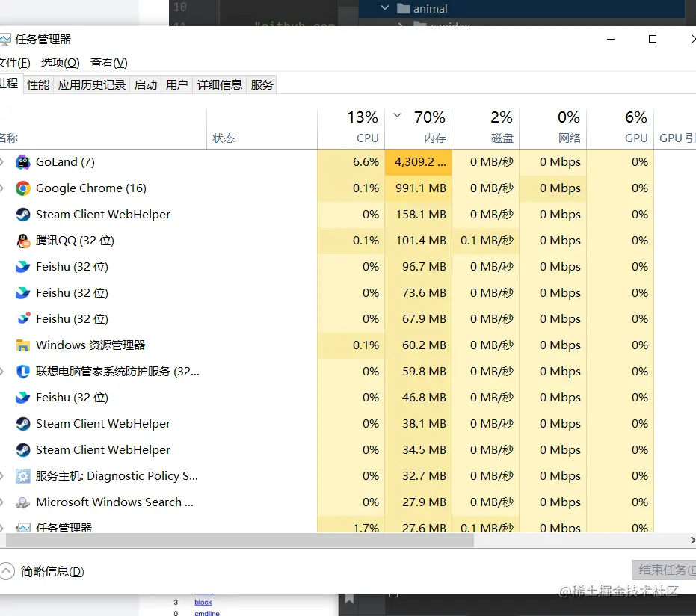Click the 结束任务 button
The width and height of the screenshot is (696, 616).
tap(664, 570)
